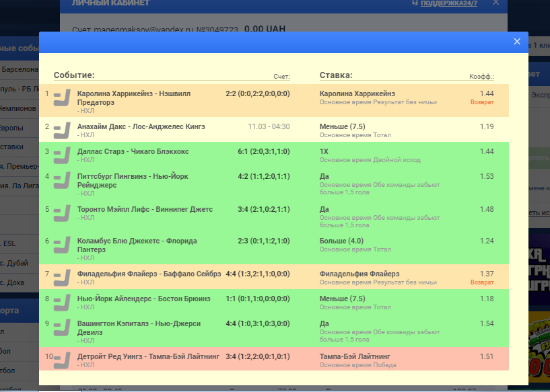This screenshot has height=392, width=550.
Task: Click hockey icon for Вашингтон Кэпиталз match
Action: point(62,327)
